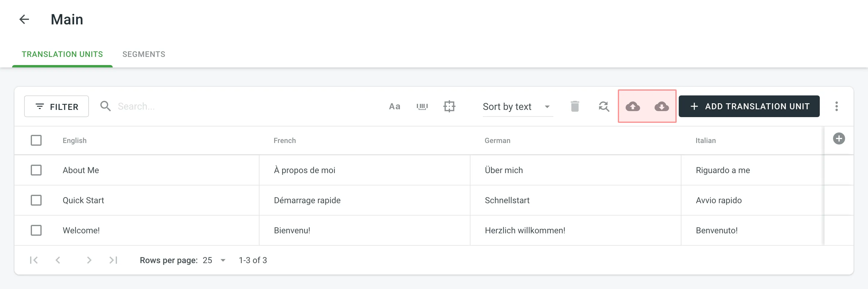The width and height of the screenshot is (868, 289).
Task: Click the find and replace icon
Action: tap(604, 107)
